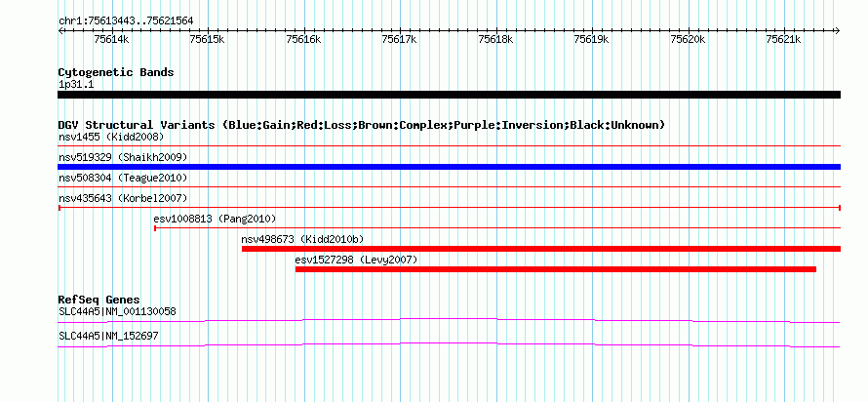The height and width of the screenshot is (402, 868).
Task: Open the SLC44A5|NM_152697 gene label
Action: [x=108, y=336]
